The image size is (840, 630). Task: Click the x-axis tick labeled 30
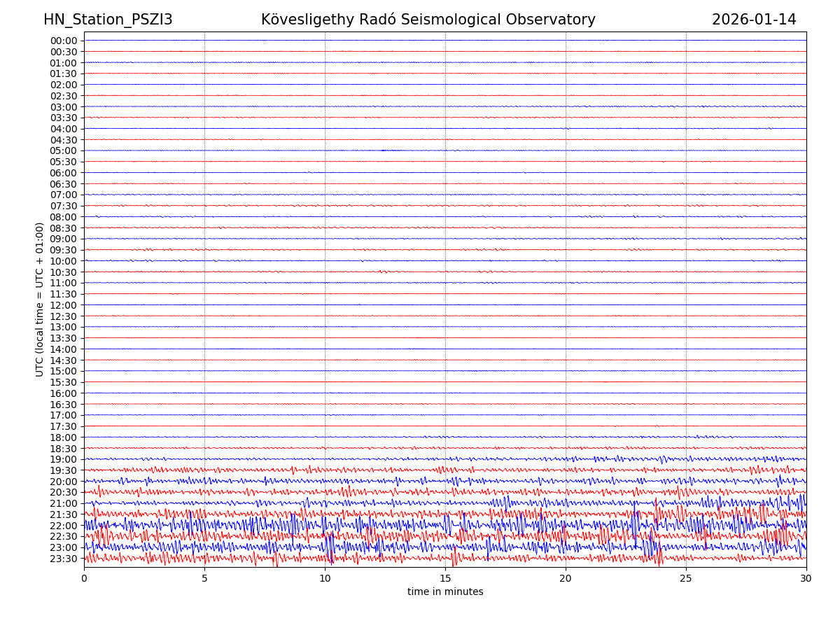(806, 578)
